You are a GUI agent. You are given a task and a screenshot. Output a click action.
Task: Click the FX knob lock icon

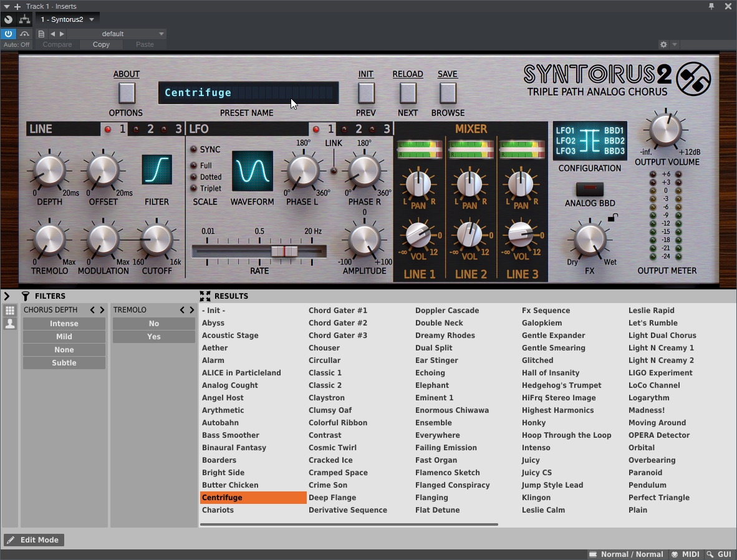point(612,217)
